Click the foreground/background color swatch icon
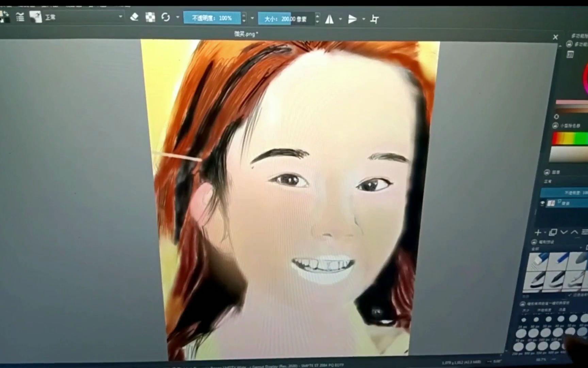The width and height of the screenshot is (588, 368). pos(5,16)
